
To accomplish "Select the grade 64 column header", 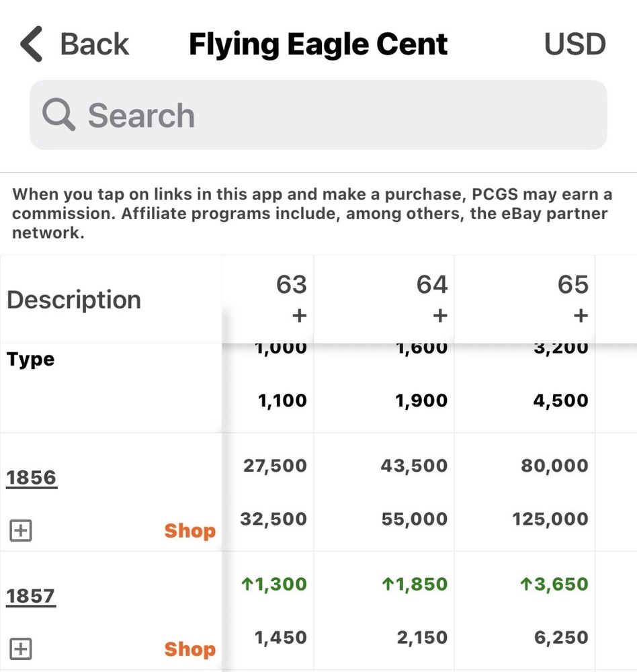I will tap(431, 285).
